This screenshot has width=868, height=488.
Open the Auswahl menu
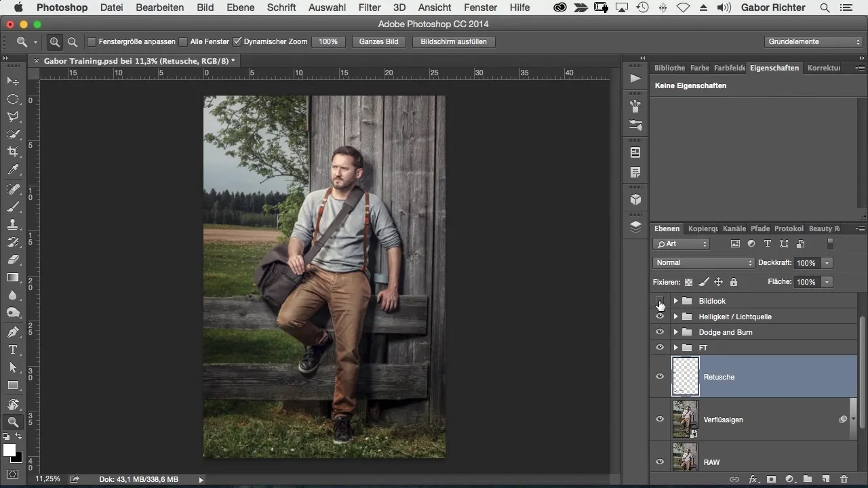[x=327, y=7]
